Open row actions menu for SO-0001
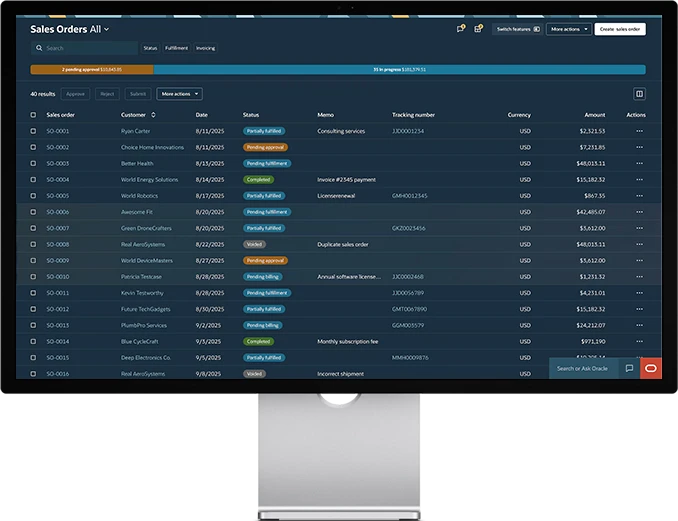The height and width of the screenshot is (521, 678). 639,131
